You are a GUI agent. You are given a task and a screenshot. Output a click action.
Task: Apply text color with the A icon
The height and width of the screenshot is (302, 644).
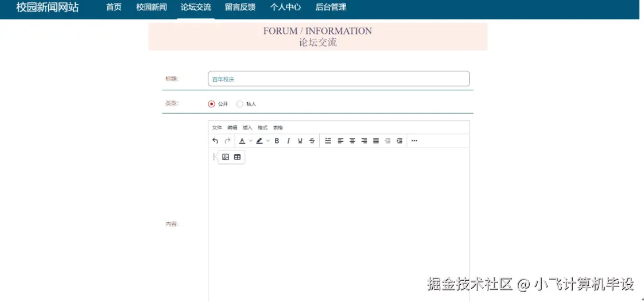(242, 141)
